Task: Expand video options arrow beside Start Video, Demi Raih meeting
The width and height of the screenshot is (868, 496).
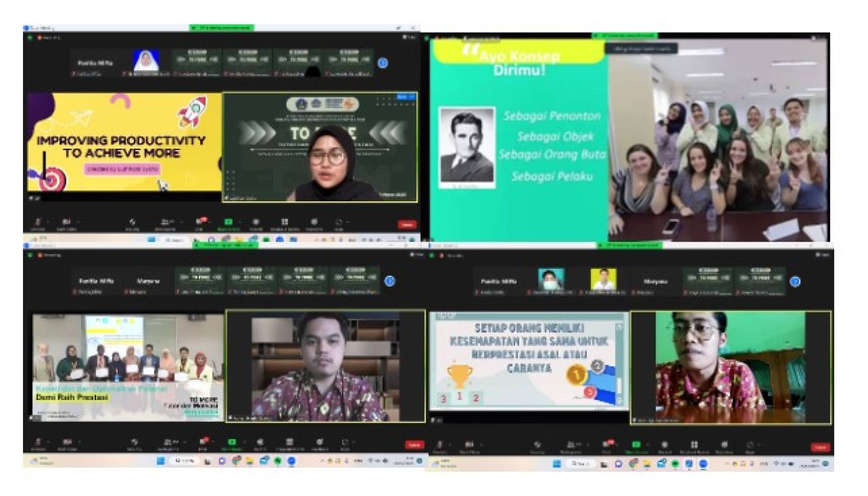Action: 79,442
